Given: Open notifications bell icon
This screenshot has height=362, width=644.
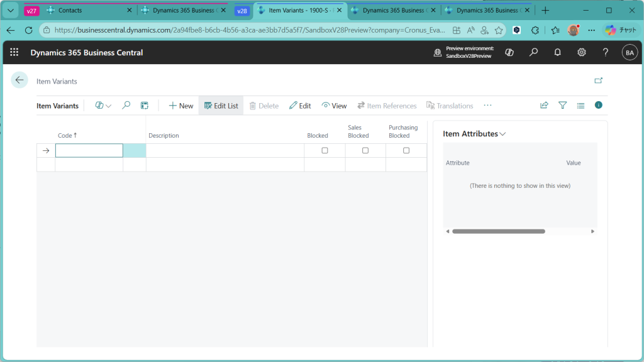Looking at the screenshot, I should (557, 53).
